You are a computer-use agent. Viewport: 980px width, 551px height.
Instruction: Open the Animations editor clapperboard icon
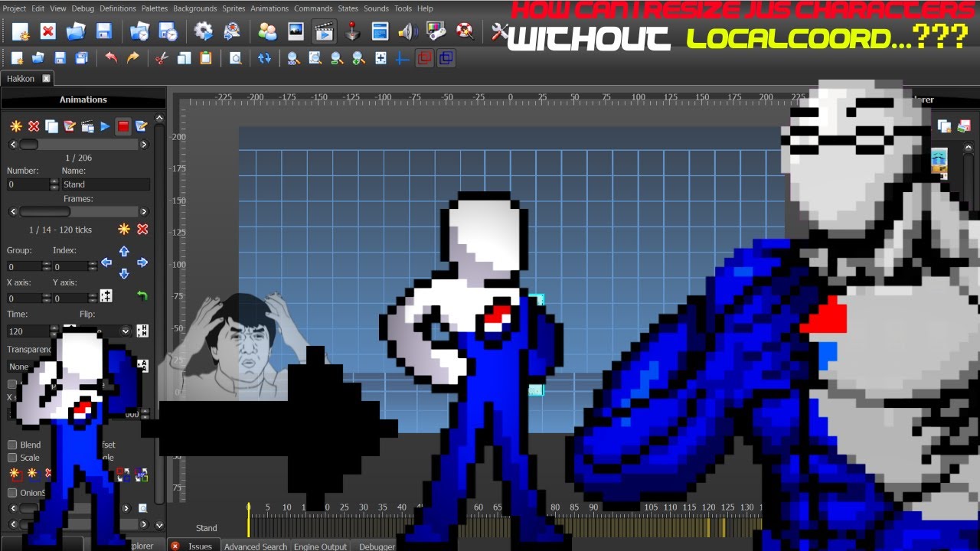tap(325, 31)
